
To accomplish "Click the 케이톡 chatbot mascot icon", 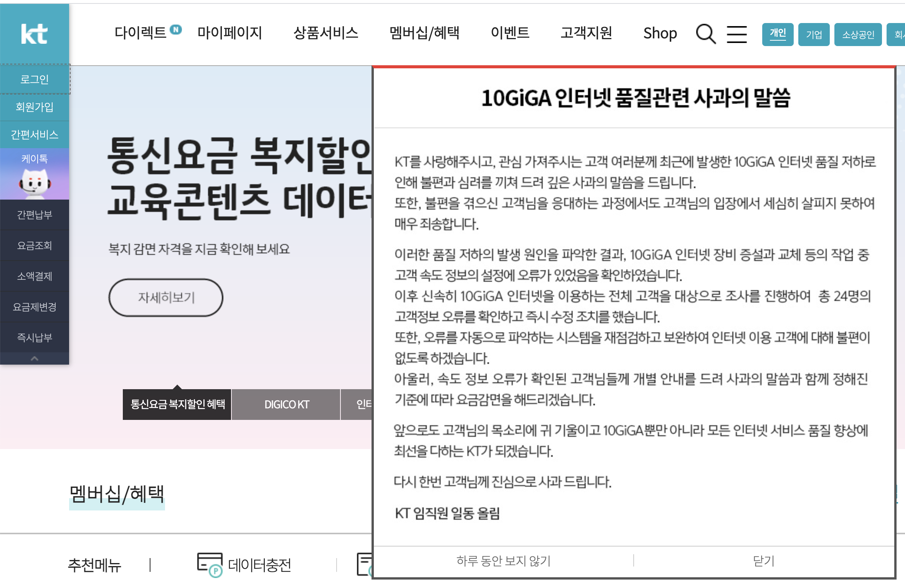I will click(x=35, y=183).
